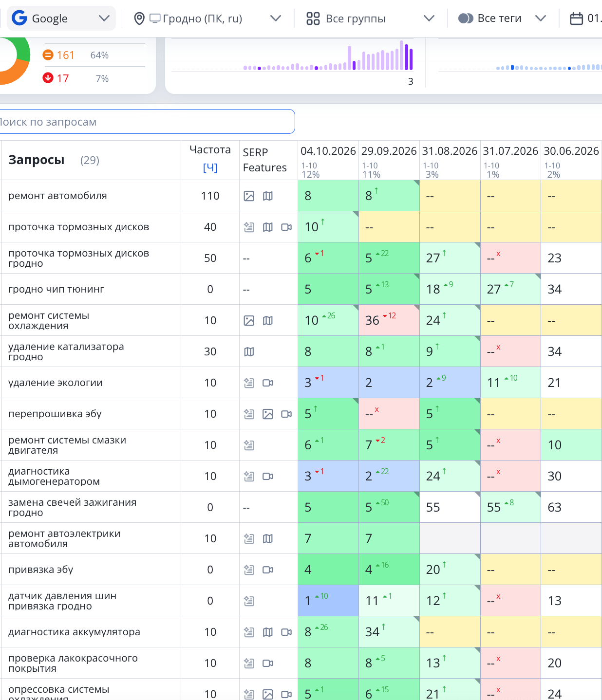Expand the Все группы dropdown
The image size is (602, 700).
[x=370, y=18]
